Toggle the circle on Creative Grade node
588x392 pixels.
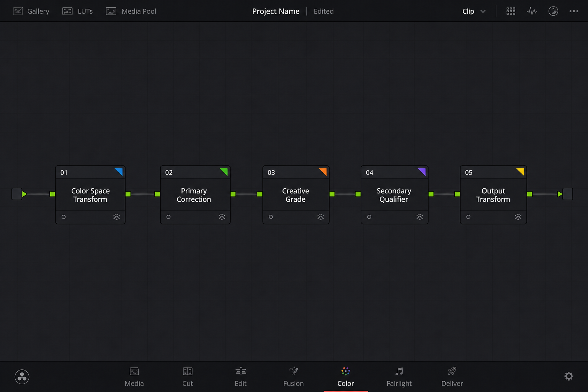[x=271, y=217]
